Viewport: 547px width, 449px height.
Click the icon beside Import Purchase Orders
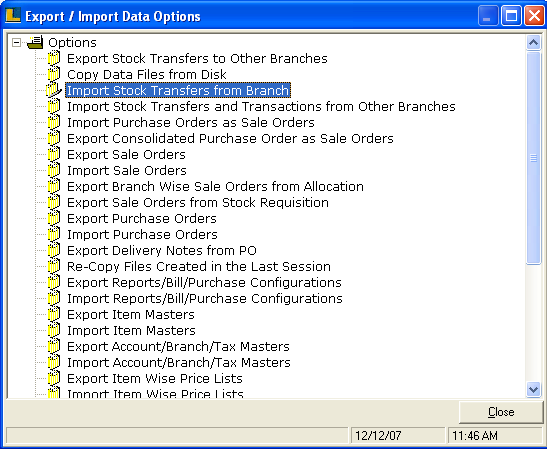pos(54,234)
